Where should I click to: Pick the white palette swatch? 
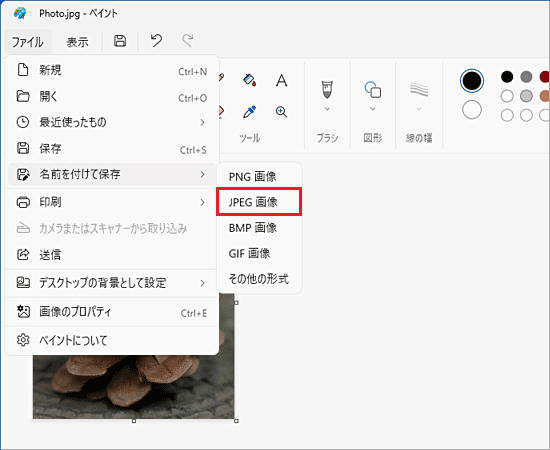(507, 96)
